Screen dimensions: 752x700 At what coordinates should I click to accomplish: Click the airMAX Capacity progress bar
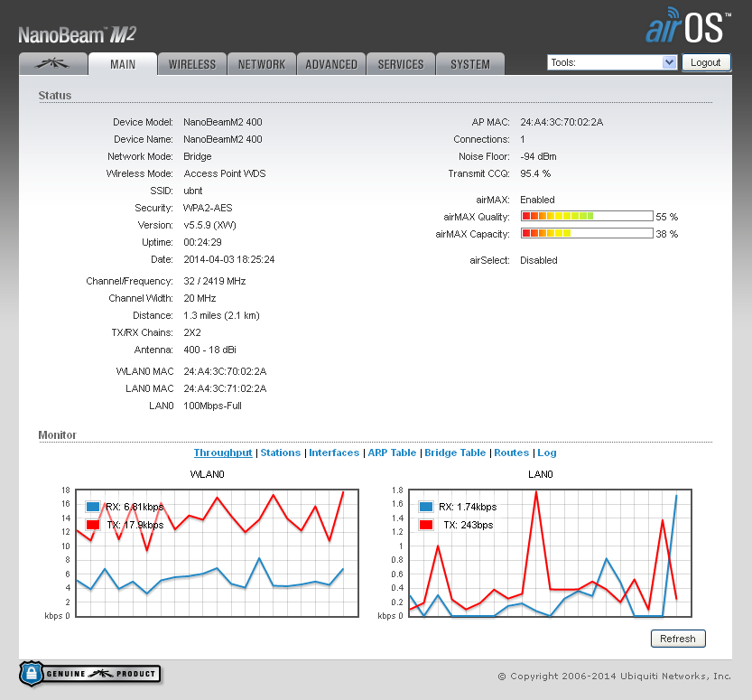587,234
